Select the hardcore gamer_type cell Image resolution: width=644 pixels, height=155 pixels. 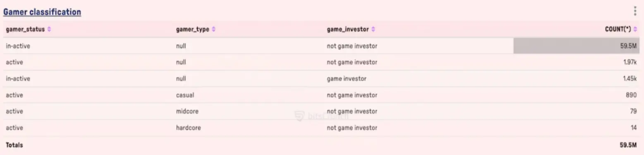(x=189, y=128)
